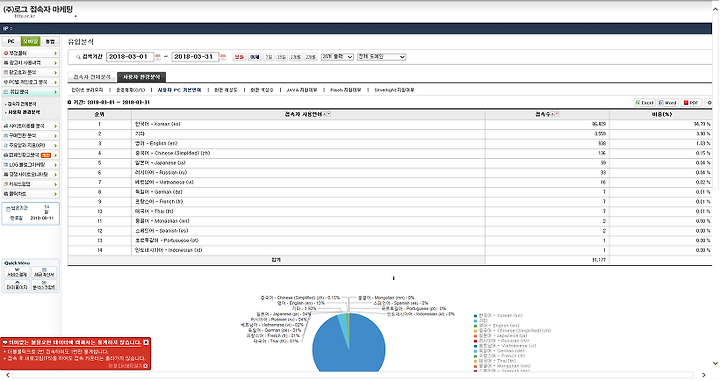Open the JAVA 지원여부 sub-tab
Image resolution: width=720 pixels, height=381 pixels.
point(302,90)
